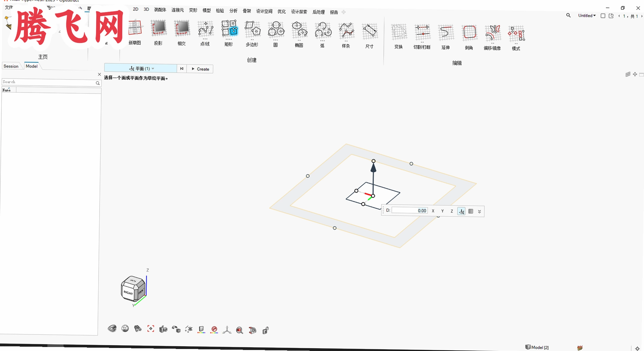Open the 相交 intersect tool

point(182,33)
